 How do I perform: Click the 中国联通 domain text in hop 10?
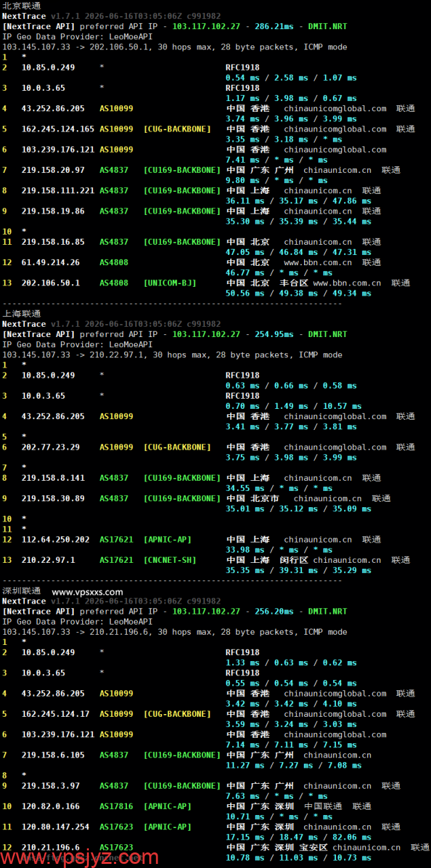(323, 806)
